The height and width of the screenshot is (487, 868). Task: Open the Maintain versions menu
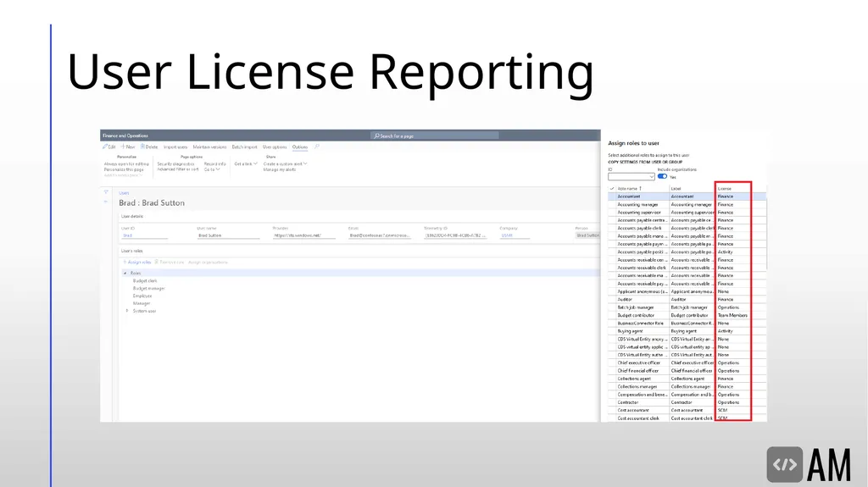209,147
